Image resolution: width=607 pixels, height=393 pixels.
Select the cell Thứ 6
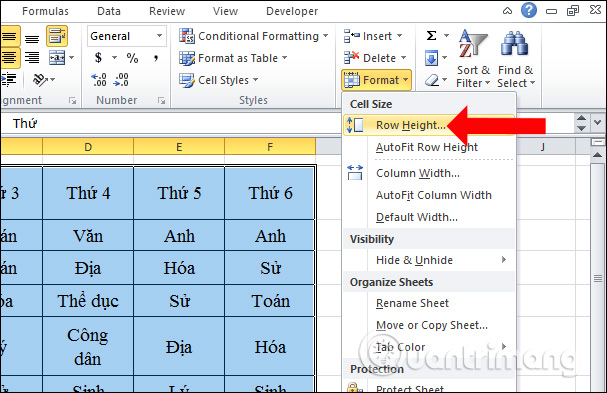(x=270, y=193)
